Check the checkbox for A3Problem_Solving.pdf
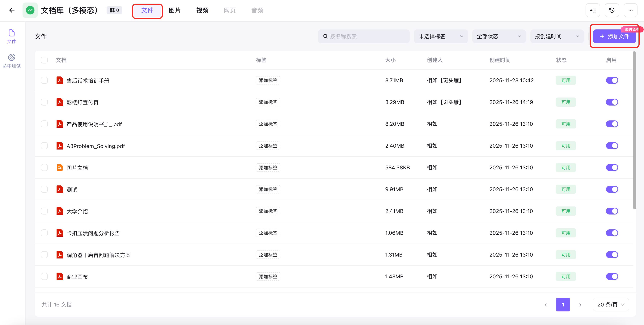The width and height of the screenshot is (644, 325). coord(44,146)
